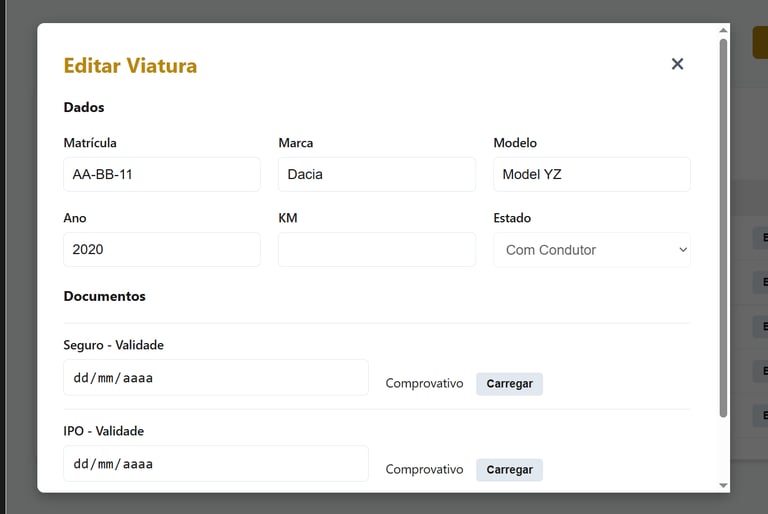Click the dialog scrollbar down arrow

723,485
